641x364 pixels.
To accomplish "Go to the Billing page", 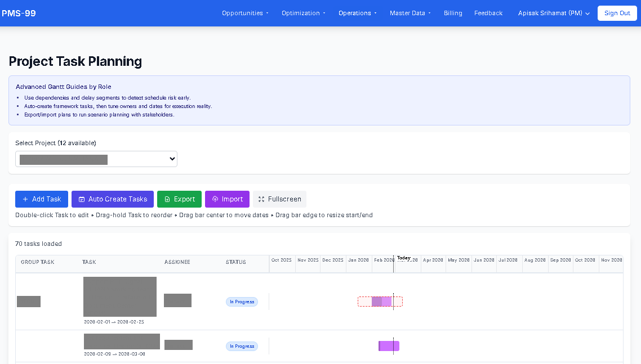I will pyautogui.click(x=453, y=13).
